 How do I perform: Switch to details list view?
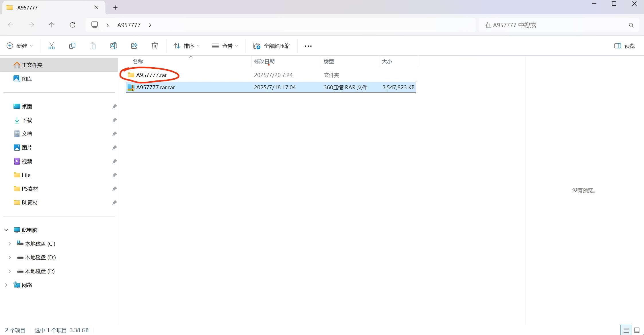tap(626, 330)
